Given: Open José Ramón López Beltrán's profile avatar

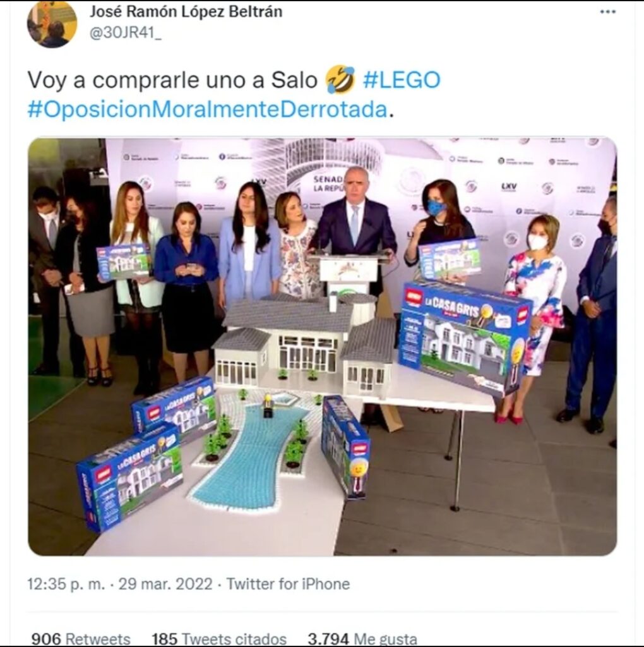Looking at the screenshot, I should click(52, 23).
